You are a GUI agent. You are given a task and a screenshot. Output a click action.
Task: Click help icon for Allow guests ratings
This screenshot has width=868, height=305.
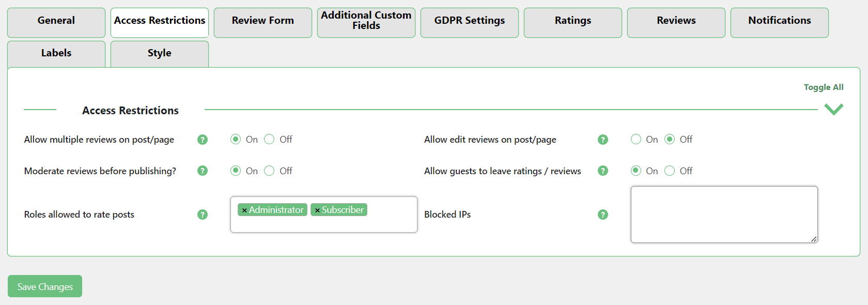(x=602, y=171)
